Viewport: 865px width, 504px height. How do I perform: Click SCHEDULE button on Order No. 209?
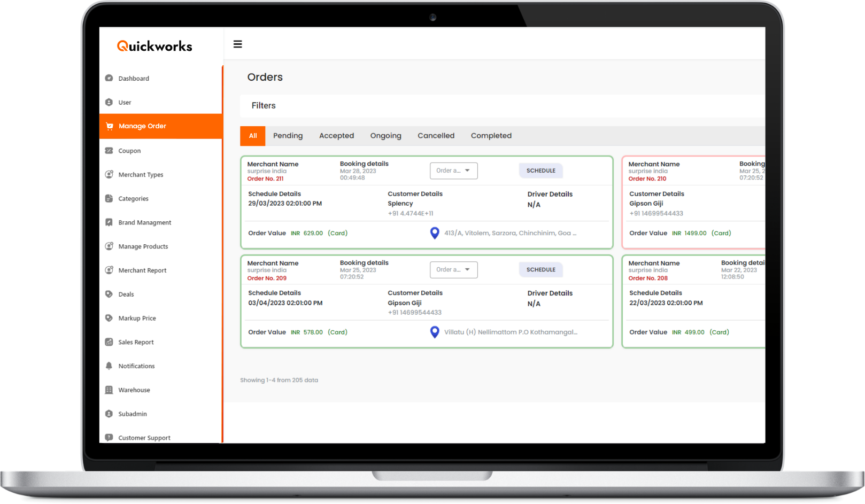click(x=541, y=269)
